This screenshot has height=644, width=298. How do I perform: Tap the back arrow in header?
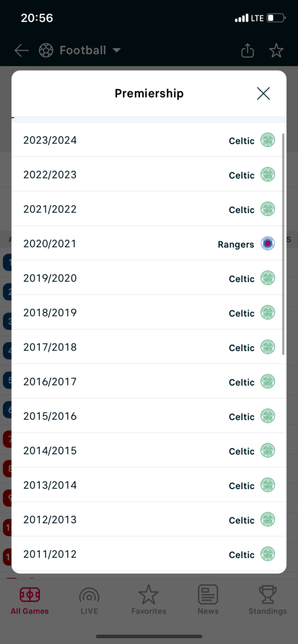(21, 51)
